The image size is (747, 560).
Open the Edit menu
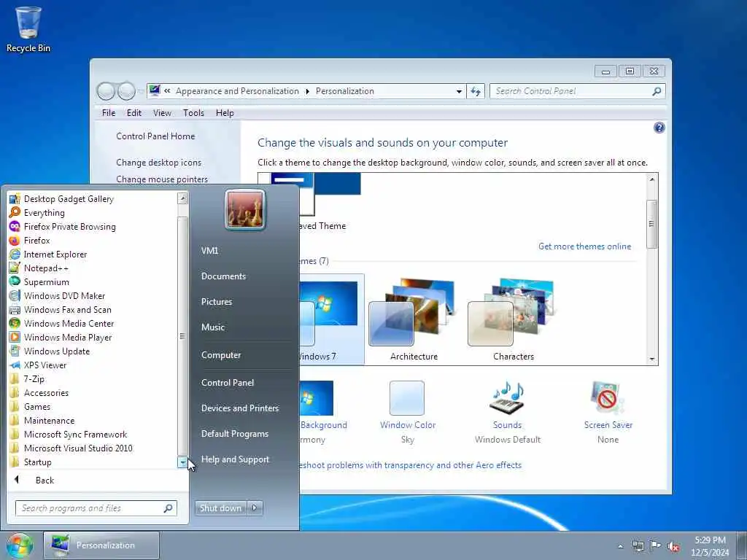pos(134,113)
